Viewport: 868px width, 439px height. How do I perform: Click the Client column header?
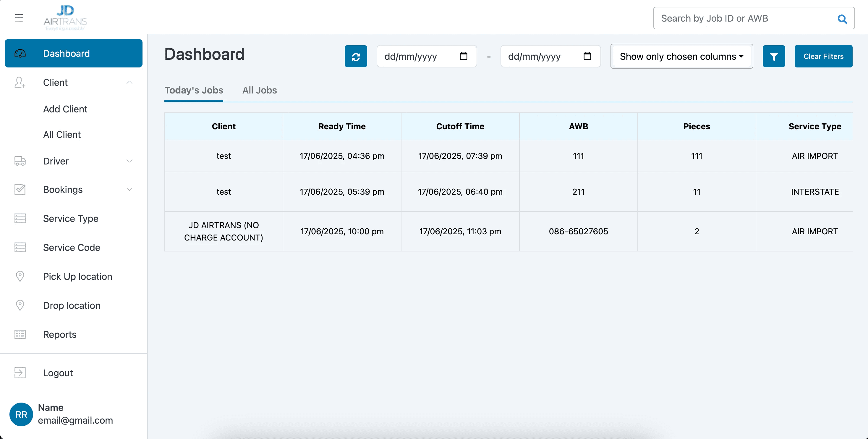click(x=224, y=126)
